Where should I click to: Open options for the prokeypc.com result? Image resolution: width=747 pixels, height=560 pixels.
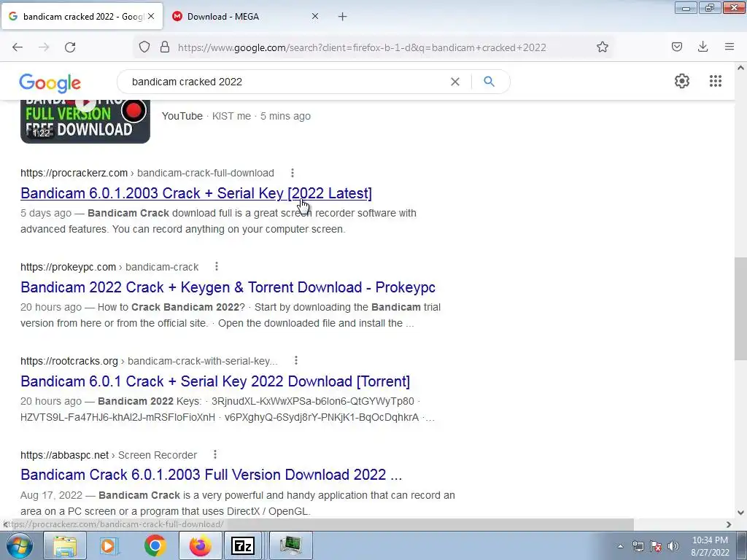(x=217, y=267)
